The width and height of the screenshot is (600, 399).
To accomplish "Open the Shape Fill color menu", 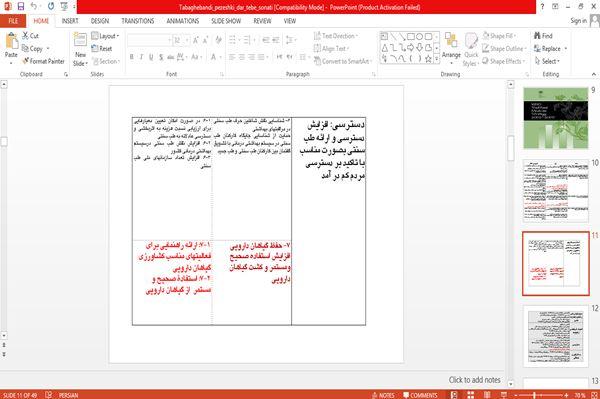I will pos(500,36).
